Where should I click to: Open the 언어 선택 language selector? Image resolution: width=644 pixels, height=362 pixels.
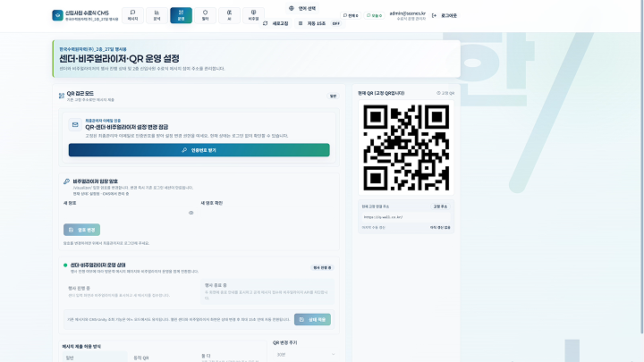coord(302,8)
